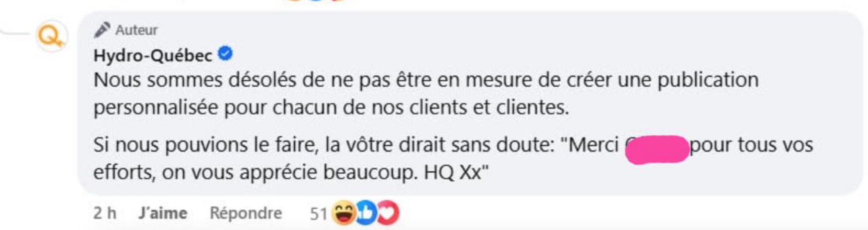Open the 2 h timestamp link
The image size is (868, 230).
coord(104,213)
